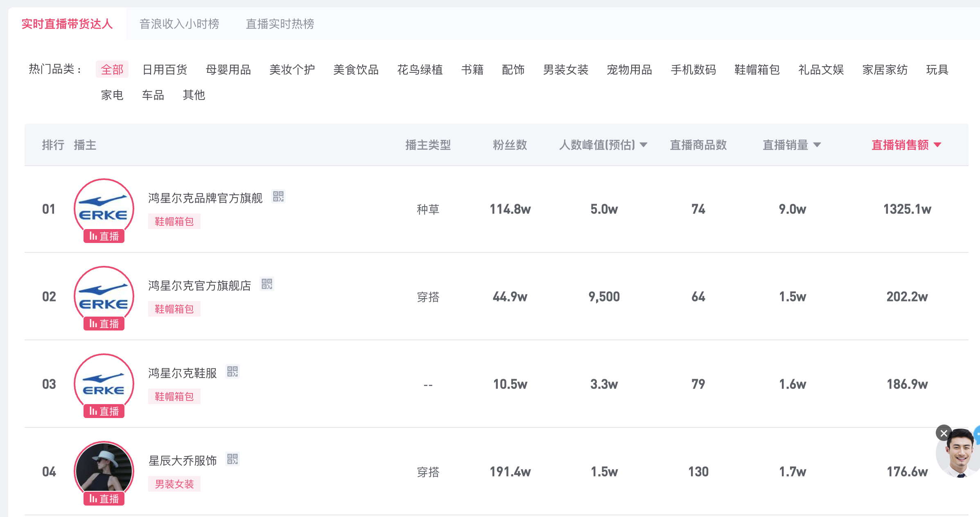Filter by 美妆个护 category
This screenshot has height=517, width=980.
[292, 70]
